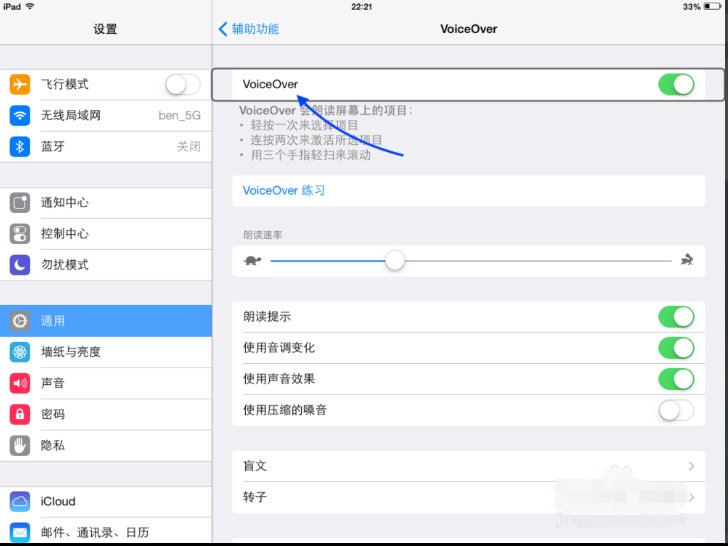This screenshot has height=546, width=728.
Task: Tap the turtle slow-speed icon
Action: tap(253, 260)
